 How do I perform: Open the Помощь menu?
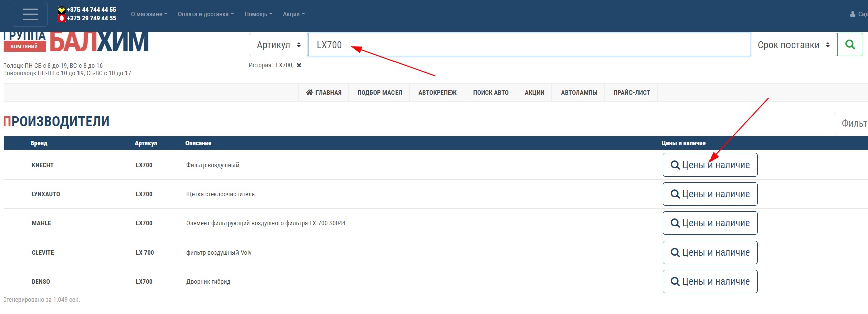point(258,14)
